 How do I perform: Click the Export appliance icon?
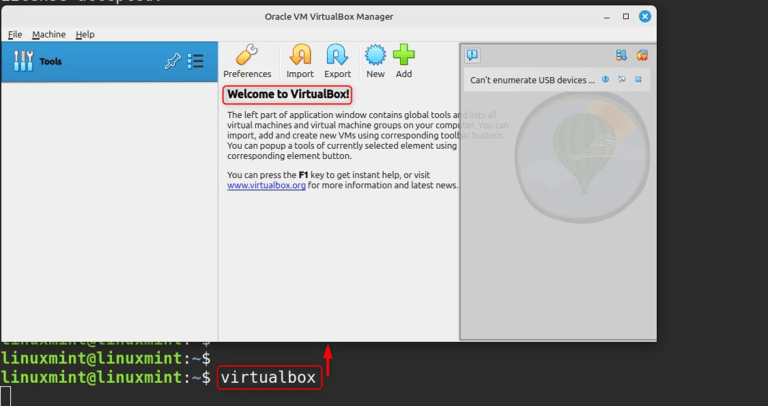(x=338, y=61)
